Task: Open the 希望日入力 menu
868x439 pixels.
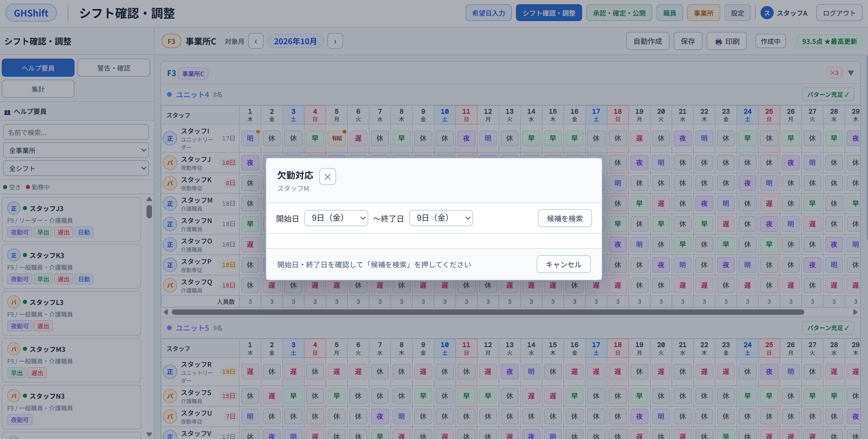Action: click(x=488, y=13)
